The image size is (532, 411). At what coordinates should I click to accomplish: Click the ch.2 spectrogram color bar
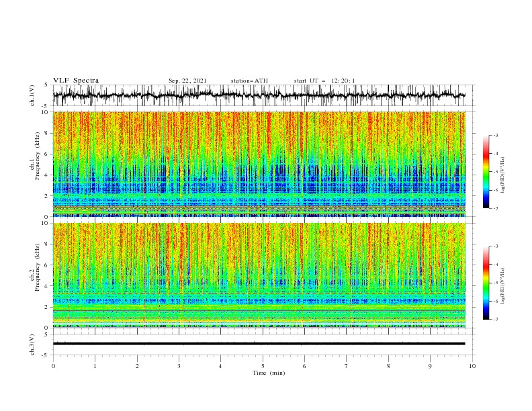(486, 283)
